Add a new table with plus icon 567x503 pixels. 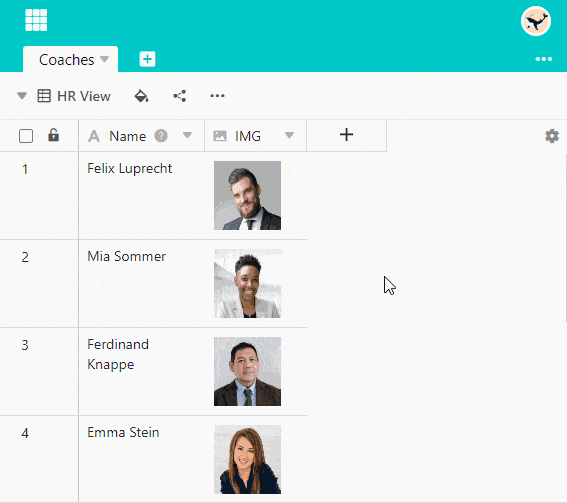(x=147, y=59)
